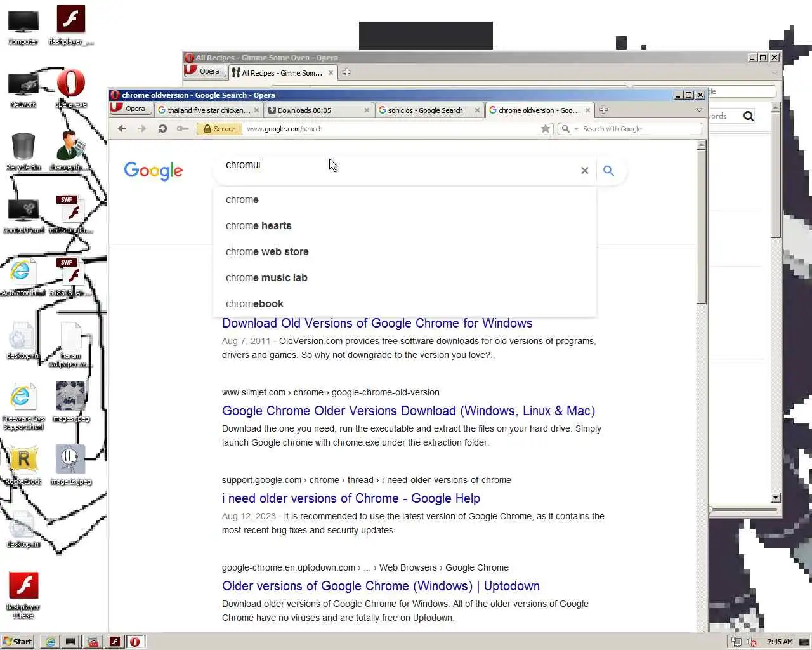Open Older versions of Google Chrome Uptodown link
The height and width of the screenshot is (650, 812).
pyautogui.click(x=381, y=586)
